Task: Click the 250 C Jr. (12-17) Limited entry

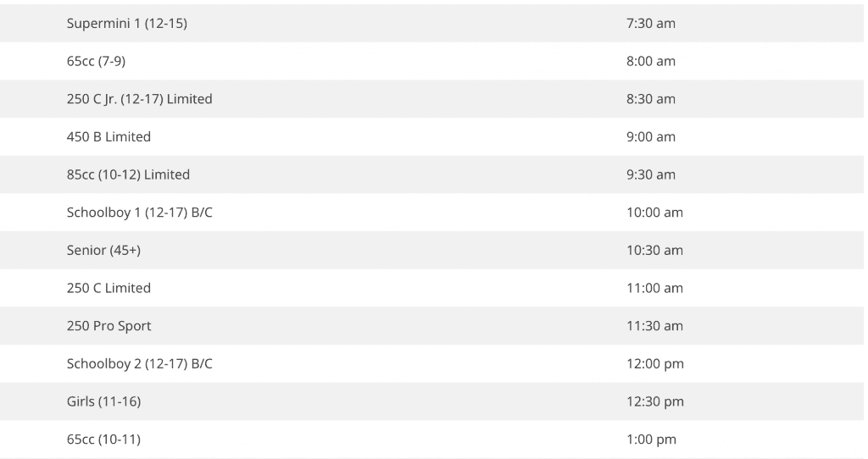Action: coord(140,99)
